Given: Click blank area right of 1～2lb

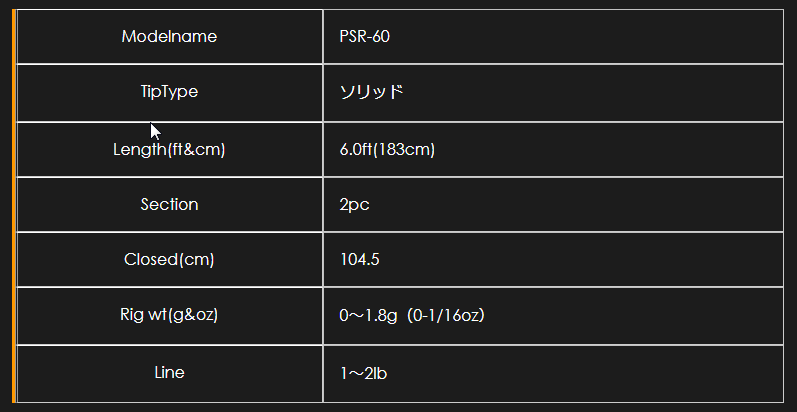Looking at the screenshot, I should [x=585, y=374].
